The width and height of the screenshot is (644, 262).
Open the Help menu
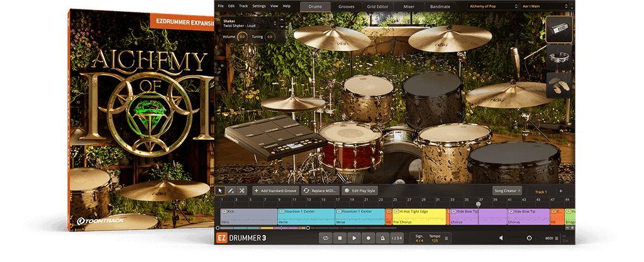click(287, 6)
